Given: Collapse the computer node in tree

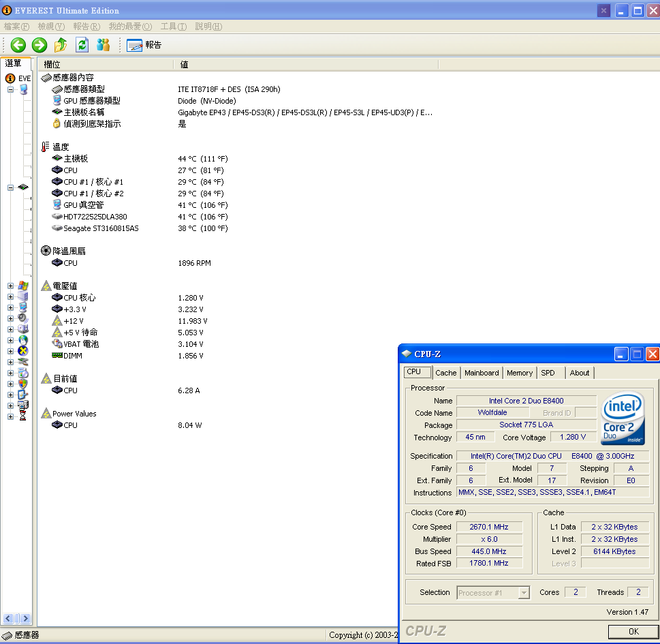Looking at the screenshot, I should pos(11,89).
